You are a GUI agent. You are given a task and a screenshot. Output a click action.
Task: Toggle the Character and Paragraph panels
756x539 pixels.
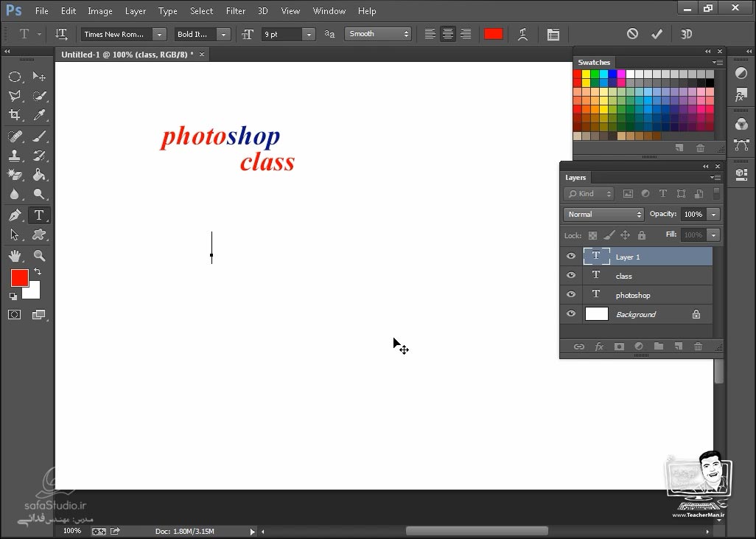pos(553,34)
